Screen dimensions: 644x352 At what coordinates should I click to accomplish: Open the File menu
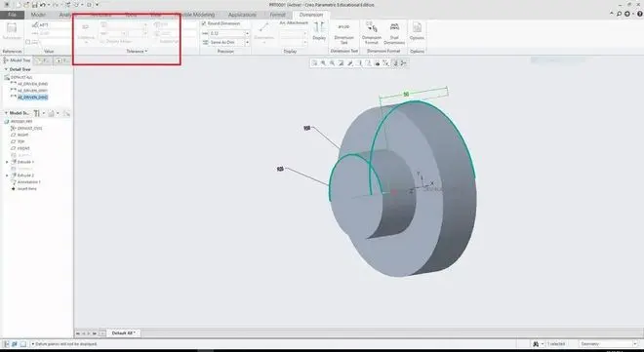13,15
